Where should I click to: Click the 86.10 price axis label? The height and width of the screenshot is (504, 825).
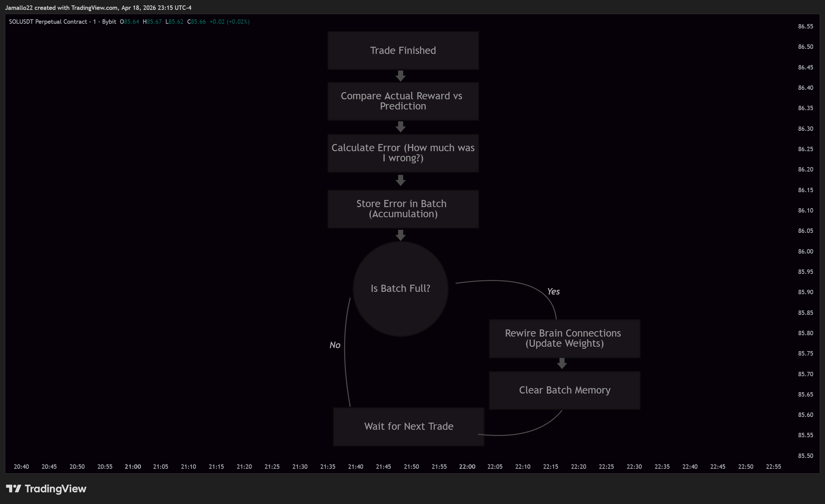pyautogui.click(x=805, y=210)
